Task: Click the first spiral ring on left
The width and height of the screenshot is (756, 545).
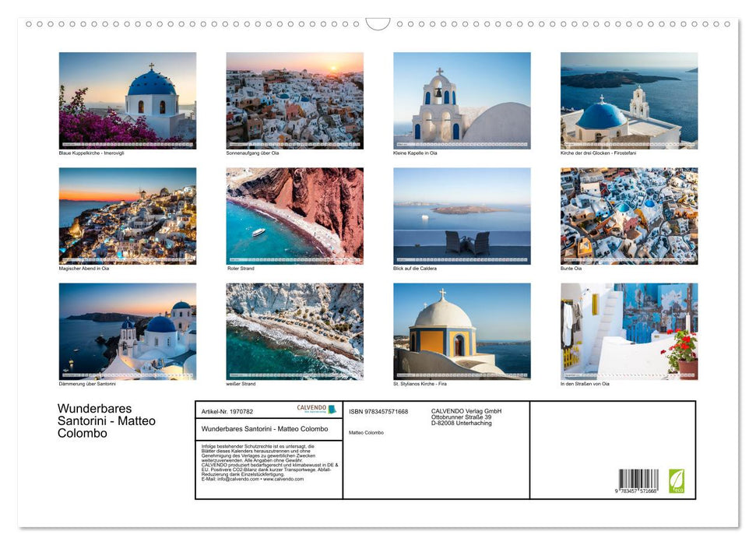Action: point(30,25)
